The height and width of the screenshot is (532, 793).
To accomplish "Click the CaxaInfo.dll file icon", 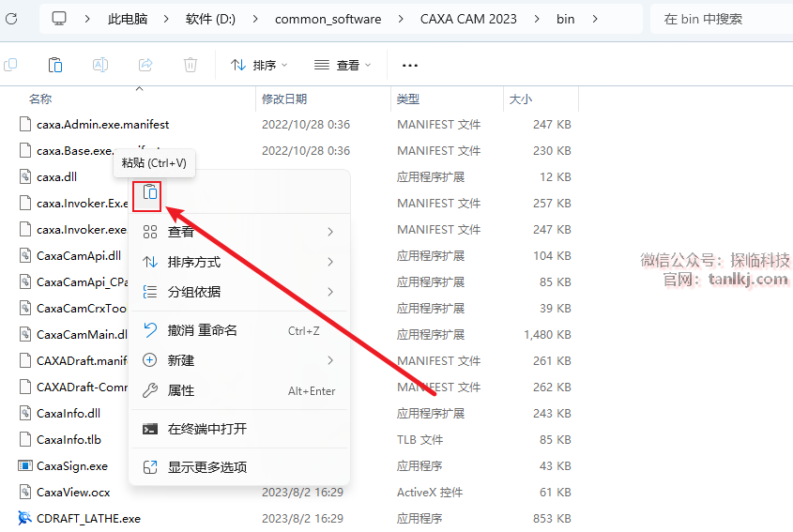I will (x=24, y=413).
